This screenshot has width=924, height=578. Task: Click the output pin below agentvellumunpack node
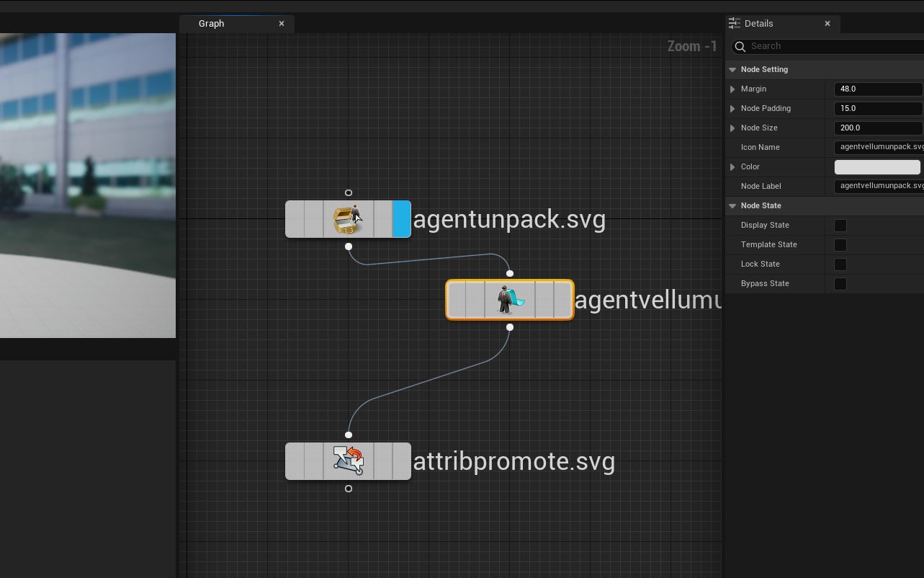pos(510,327)
